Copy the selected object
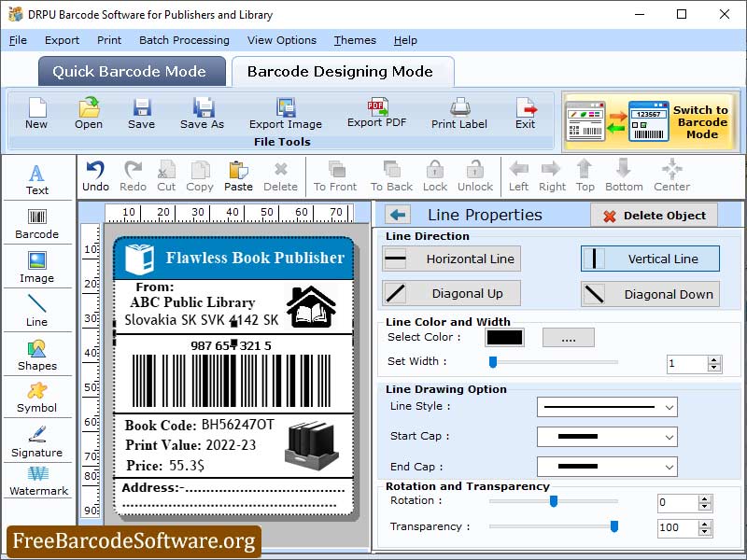The width and height of the screenshot is (747, 560). (x=200, y=176)
